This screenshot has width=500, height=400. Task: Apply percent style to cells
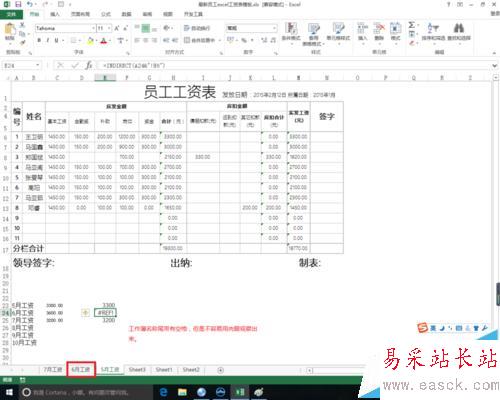[244, 40]
